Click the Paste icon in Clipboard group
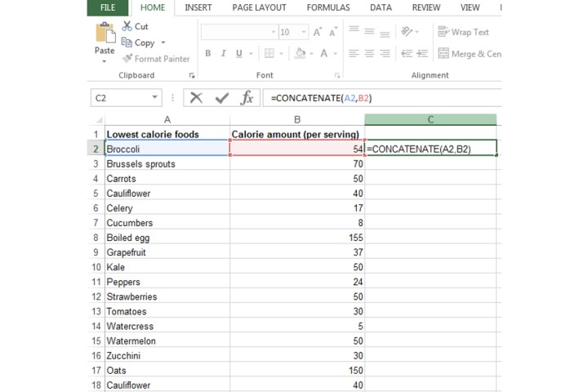Image resolution: width=588 pixels, height=392 pixels. (105, 34)
